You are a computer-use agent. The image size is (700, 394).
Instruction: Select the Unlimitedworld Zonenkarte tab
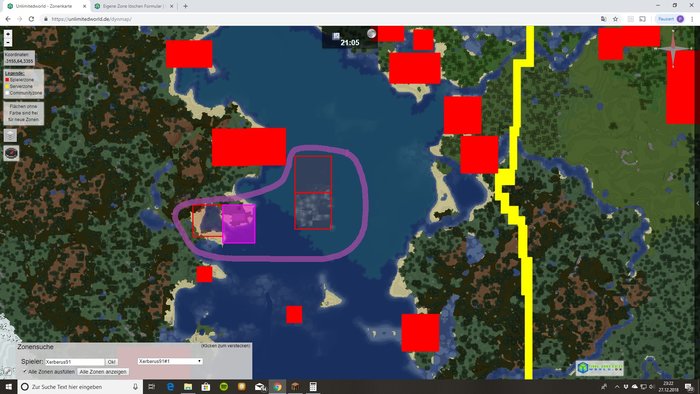pos(46,6)
